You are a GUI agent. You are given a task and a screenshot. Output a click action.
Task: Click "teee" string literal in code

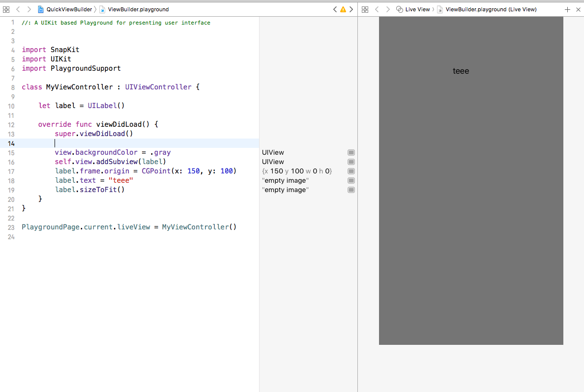pyautogui.click(x=120, y=181)
